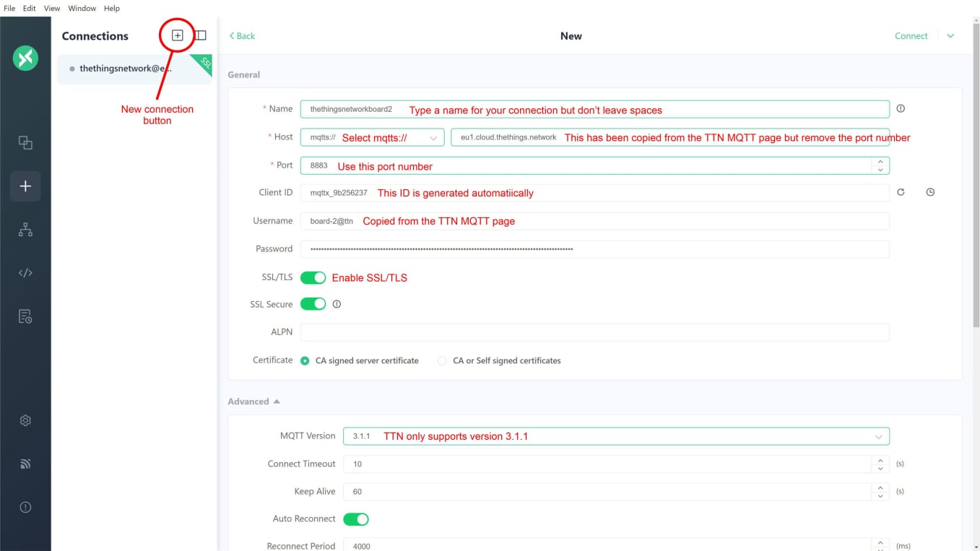
Task: Click the new connection plus button
Action: tap(177, 35)
